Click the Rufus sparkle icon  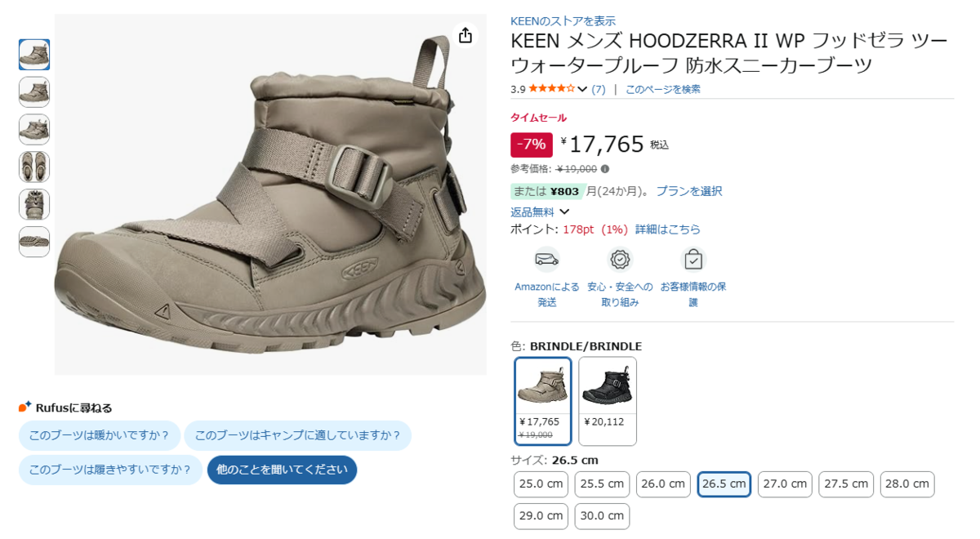25,407
